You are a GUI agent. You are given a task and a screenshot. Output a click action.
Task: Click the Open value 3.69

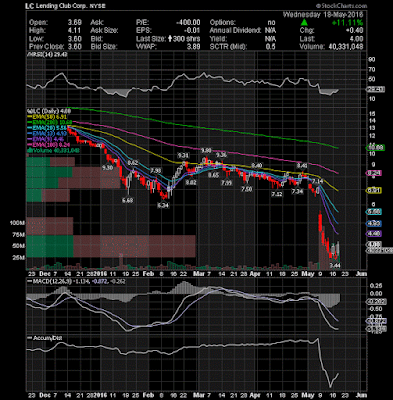coord(74,23)
